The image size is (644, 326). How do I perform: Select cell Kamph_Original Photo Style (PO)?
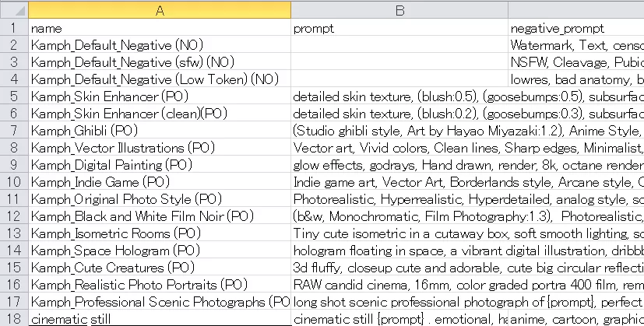(160, 198)
